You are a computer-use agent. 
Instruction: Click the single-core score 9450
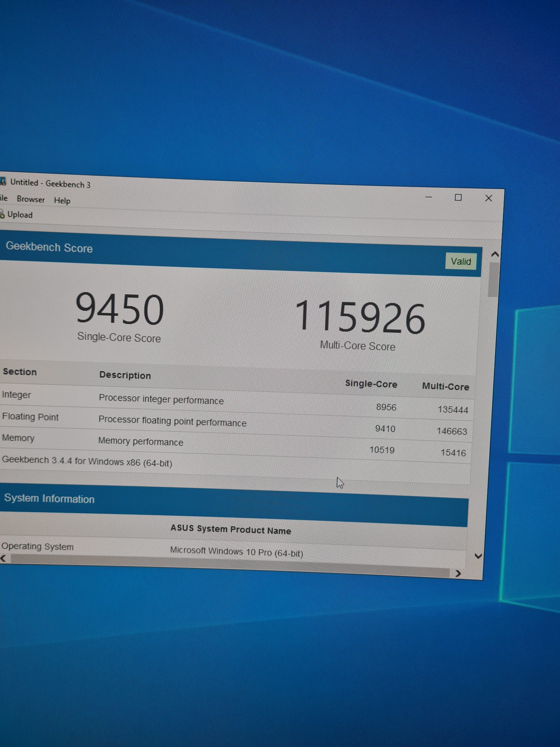pos(120,309)
